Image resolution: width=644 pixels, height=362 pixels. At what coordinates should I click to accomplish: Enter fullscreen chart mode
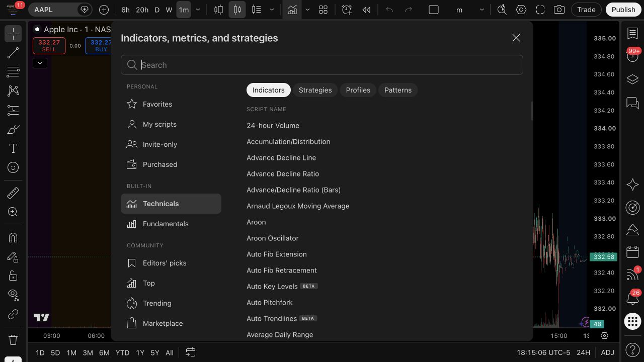pos(540,10)
